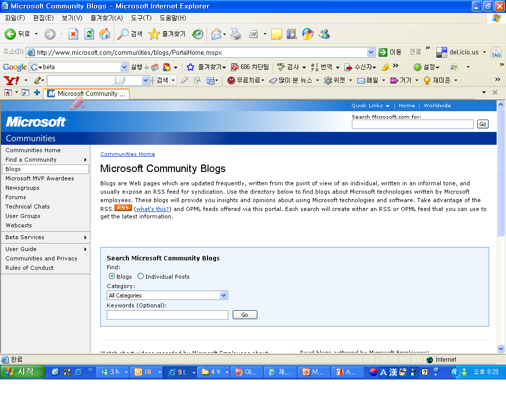Click the del.icio.us TAG button

coord(496,52)
